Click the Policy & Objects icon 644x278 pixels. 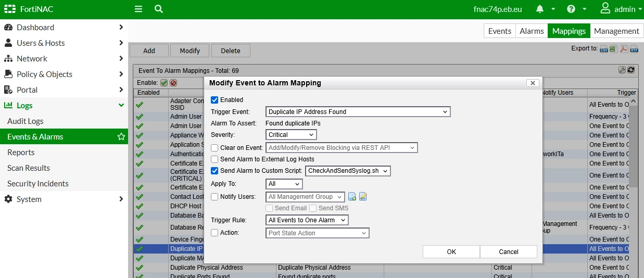coord(8,74)
